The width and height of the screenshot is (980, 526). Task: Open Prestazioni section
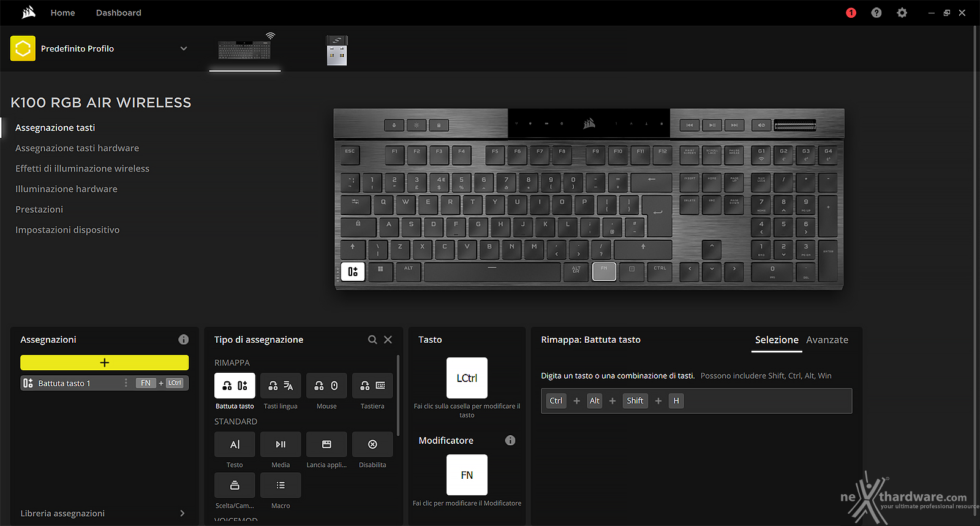point(39,209)
